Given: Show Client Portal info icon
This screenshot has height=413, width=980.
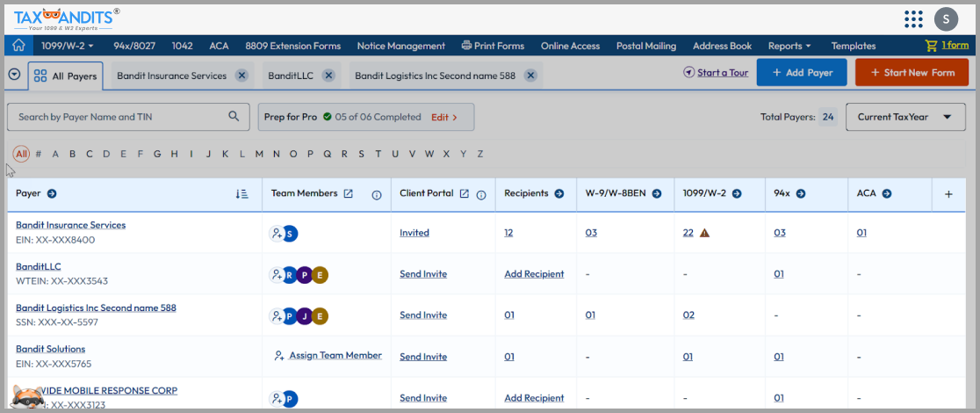Looking at the screenshot, I should pyautogui.click(x=481, y=194).
